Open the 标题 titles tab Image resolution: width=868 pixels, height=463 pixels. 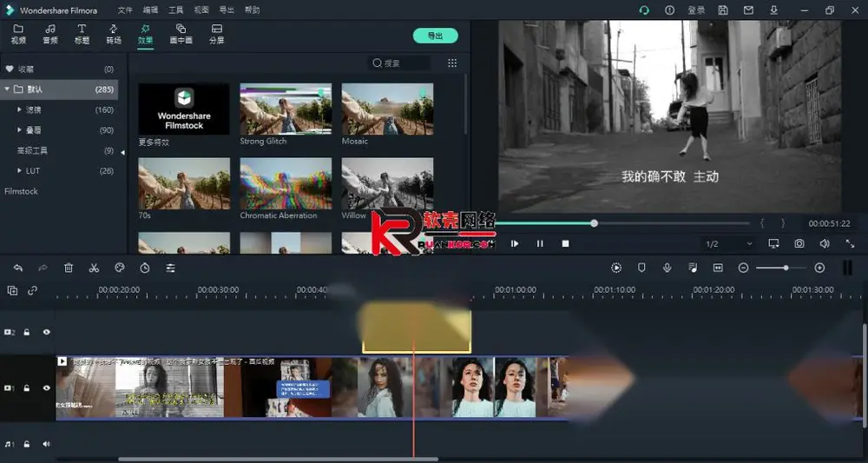[x=82, y=35]
